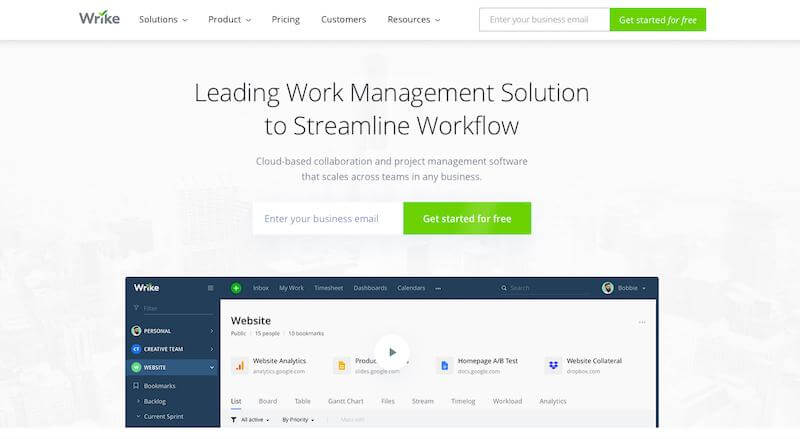Click the Wrike logo inside the app preview
This screenshot has height=439, width=800.
(x=146, y=287)
